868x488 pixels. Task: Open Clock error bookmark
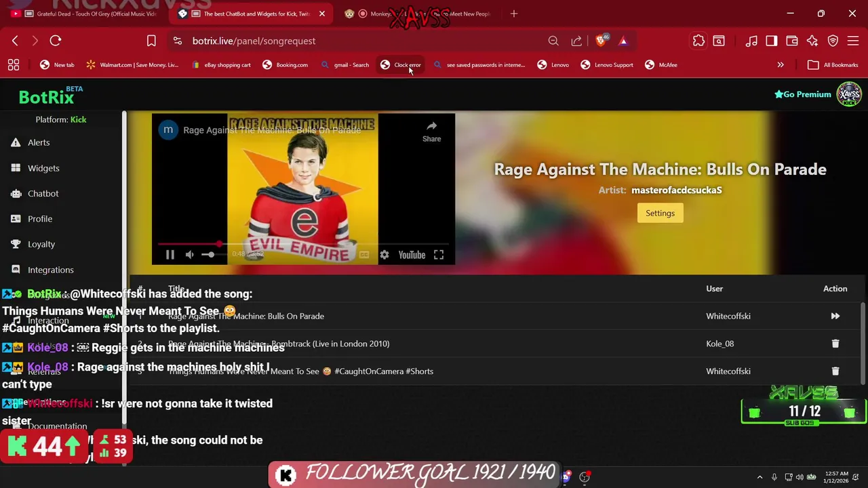coord(401,65)
